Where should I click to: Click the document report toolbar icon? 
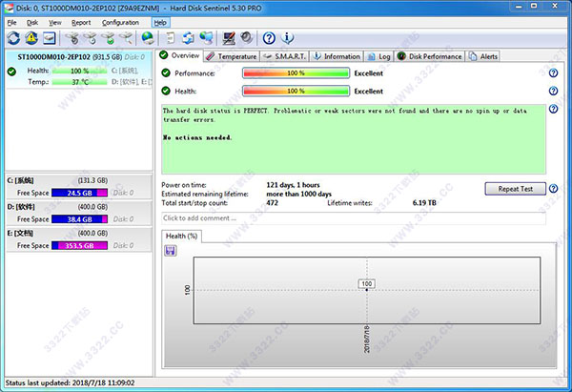[x=171, y=38]
